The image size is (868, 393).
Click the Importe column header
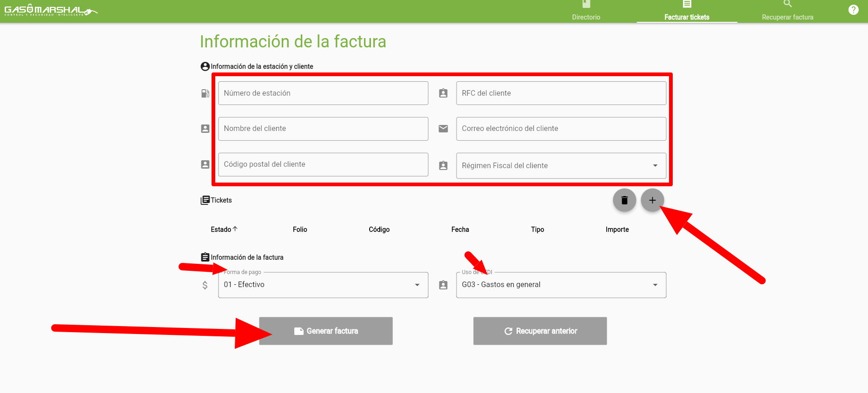pyautogui.click(x=617, y=229)
